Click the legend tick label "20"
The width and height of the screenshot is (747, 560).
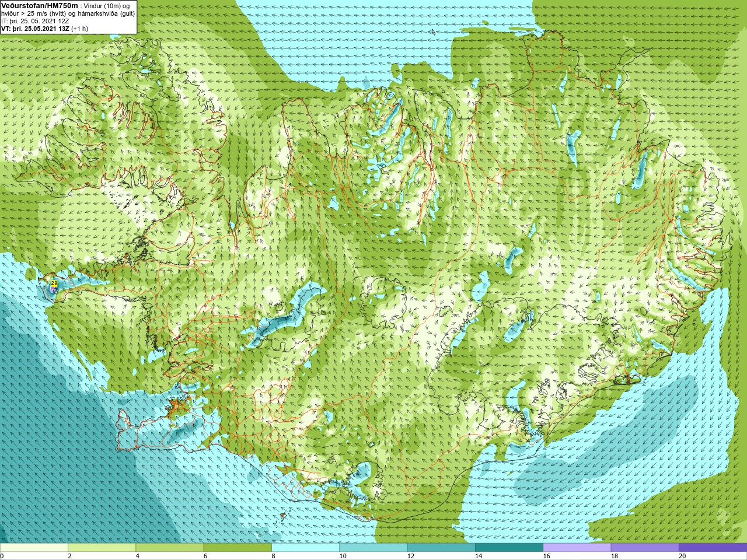tap(682, 556)
